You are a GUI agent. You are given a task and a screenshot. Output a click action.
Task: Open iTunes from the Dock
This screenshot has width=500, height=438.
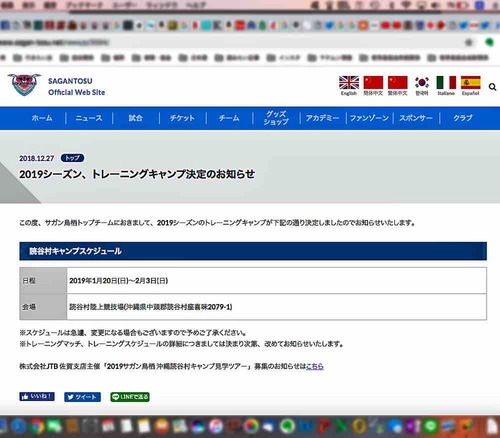216,426
